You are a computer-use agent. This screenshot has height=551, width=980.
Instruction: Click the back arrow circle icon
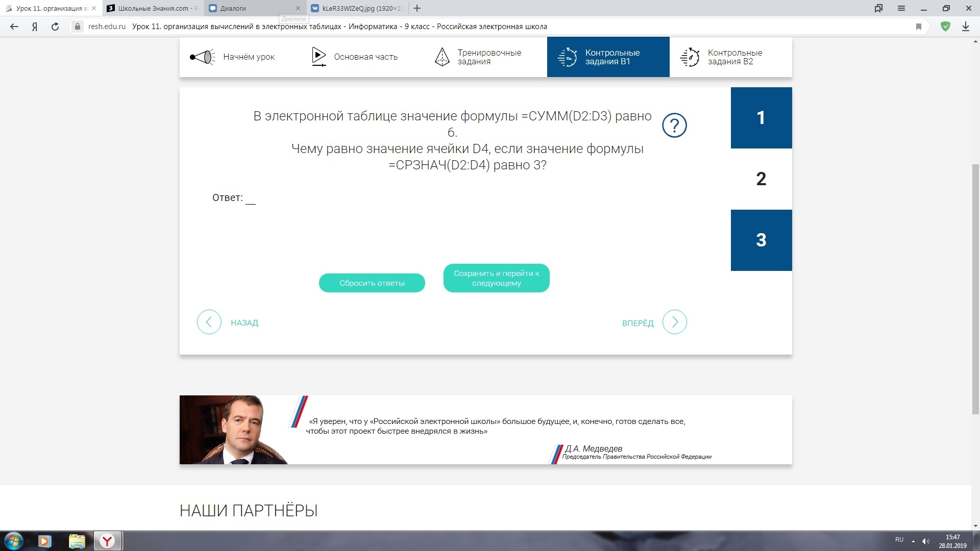pos(209,322)
